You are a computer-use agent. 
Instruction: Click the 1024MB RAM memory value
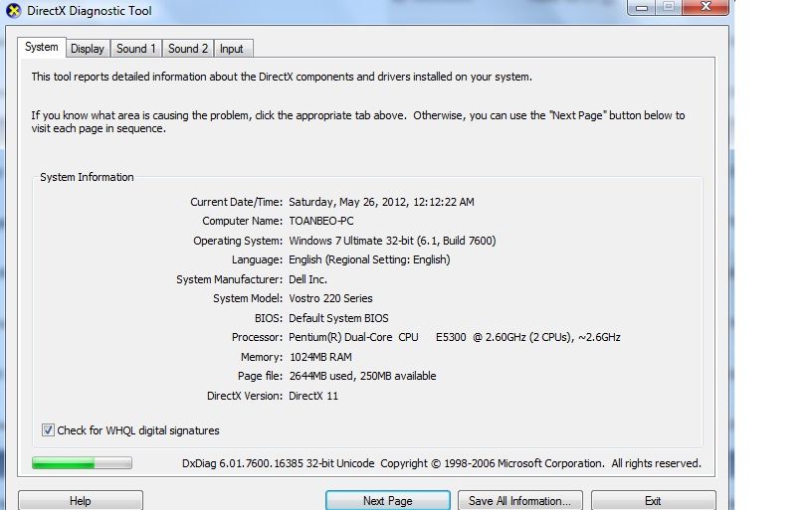(x=320, y=357)
